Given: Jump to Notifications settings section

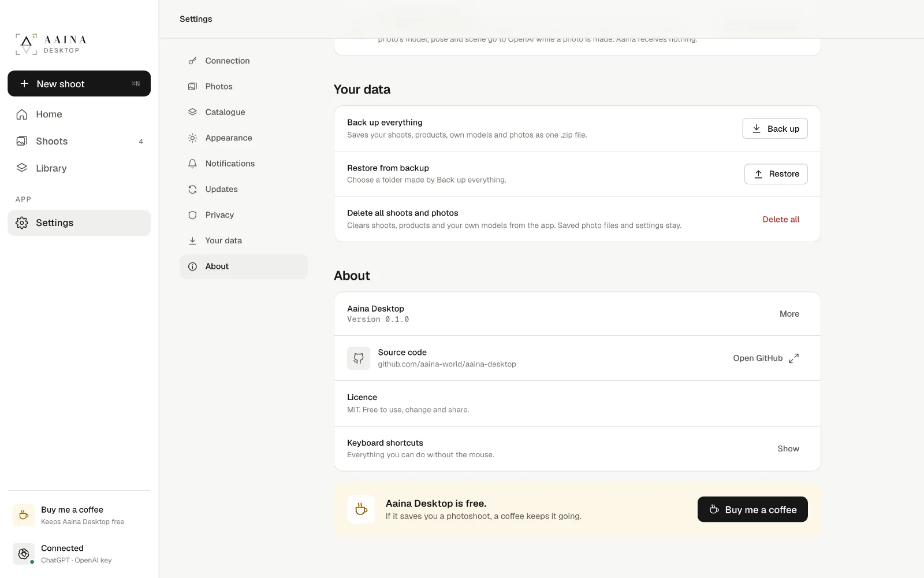Looking at the screenshot, I should coord(244,164).
